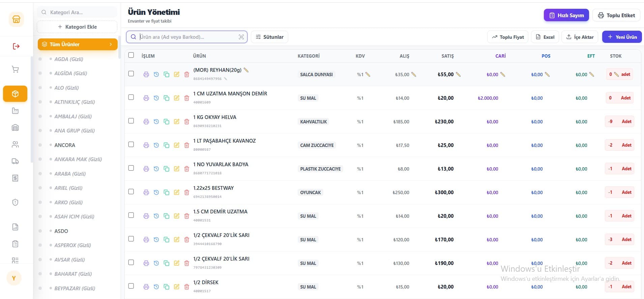Viewport: 644px width, 299px height.
Task: Select the header checkbox for all products
Action: (131, 55)
